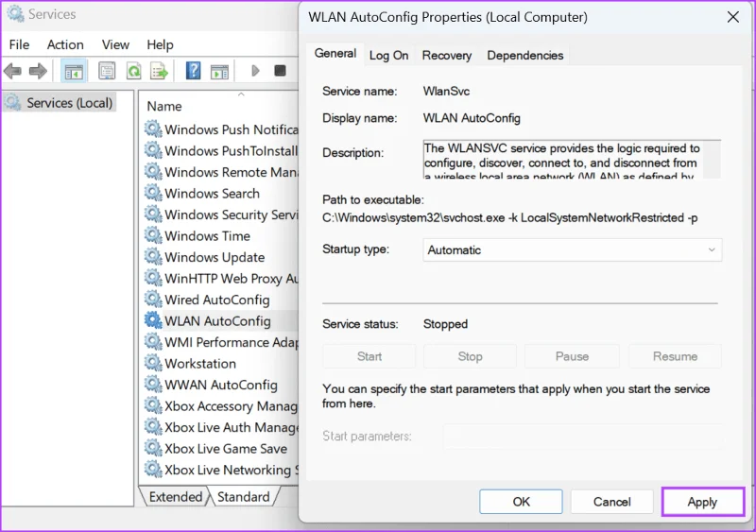The height and width of the screenshot is (532, 756).
Task: Open the Properties toolbar icon
Action: (x=107, y=72)
